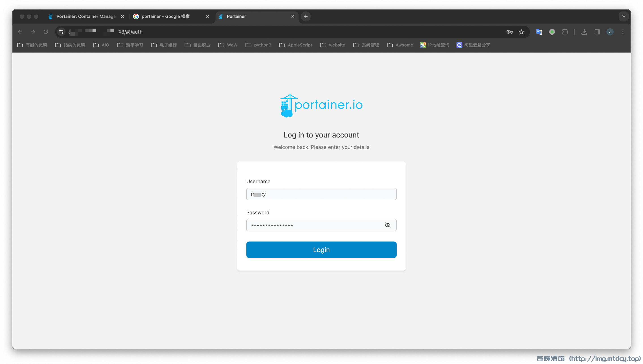Image resolution: width=643 pixels, height=364 pixels.
Task: Toggle the browser side panel icon
Action: (x=597, y=32)
